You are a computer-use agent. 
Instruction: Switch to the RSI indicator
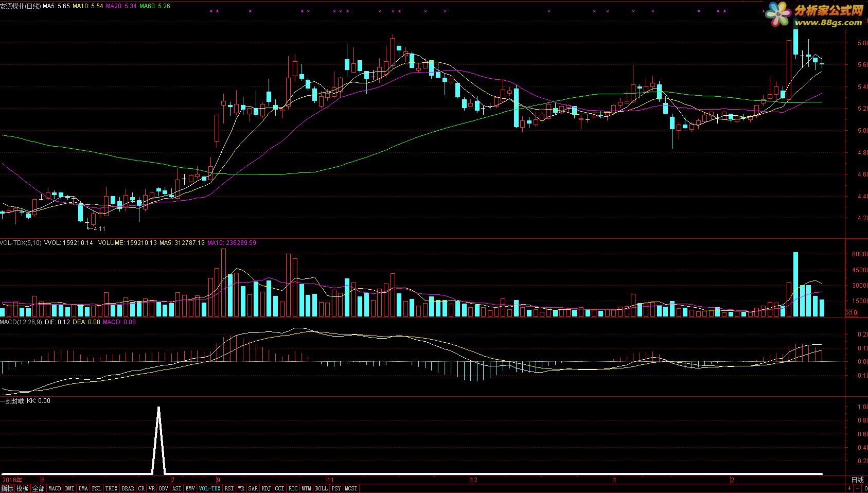pyautogui.click(x=229, y=488)
